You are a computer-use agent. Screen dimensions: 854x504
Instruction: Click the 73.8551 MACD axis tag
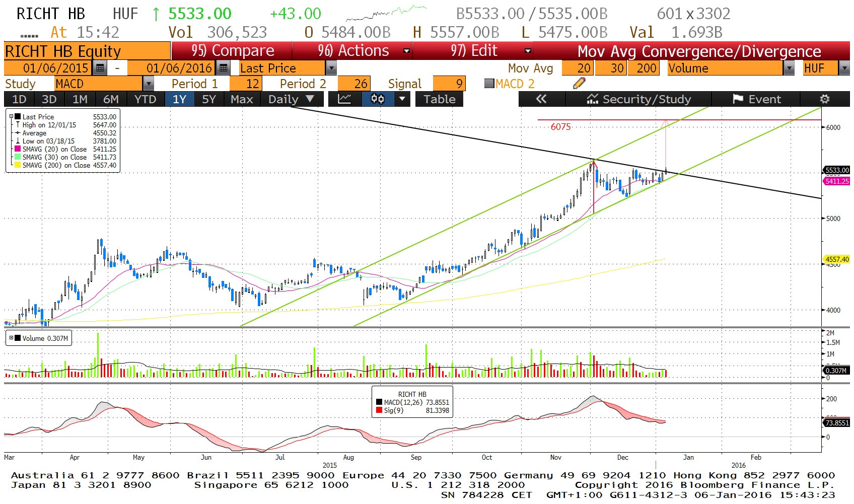pos(837,423)
